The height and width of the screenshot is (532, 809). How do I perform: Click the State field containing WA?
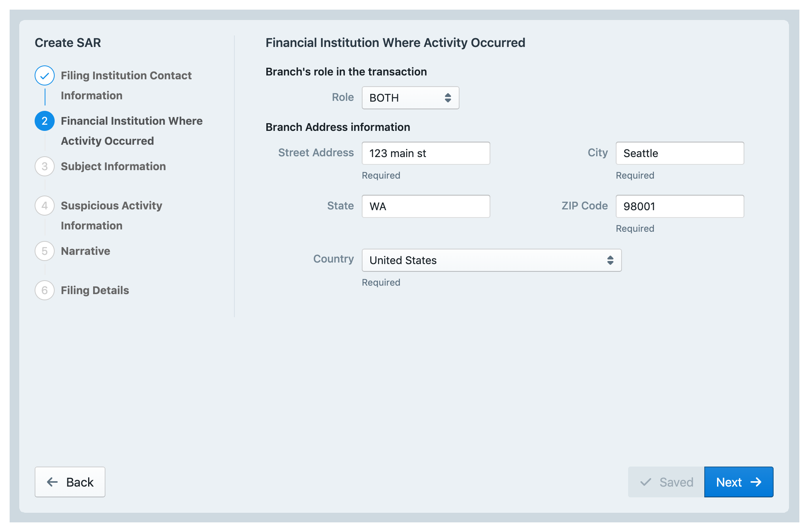[x=425, y=206]
